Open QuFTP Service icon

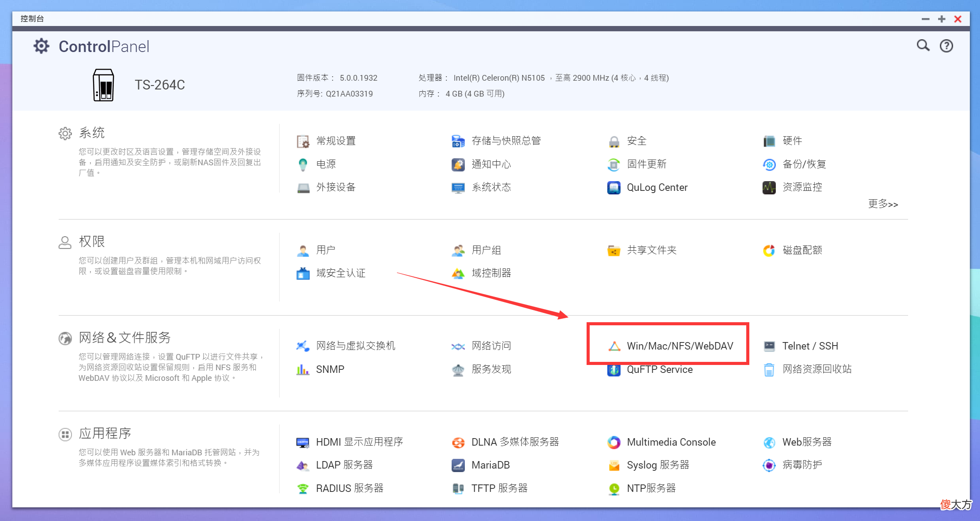(614, 370)
